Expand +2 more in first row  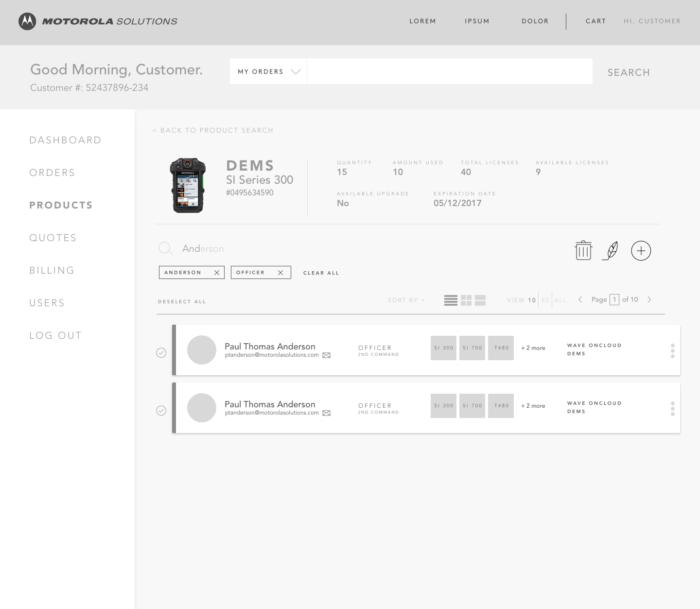click(533, 348)
